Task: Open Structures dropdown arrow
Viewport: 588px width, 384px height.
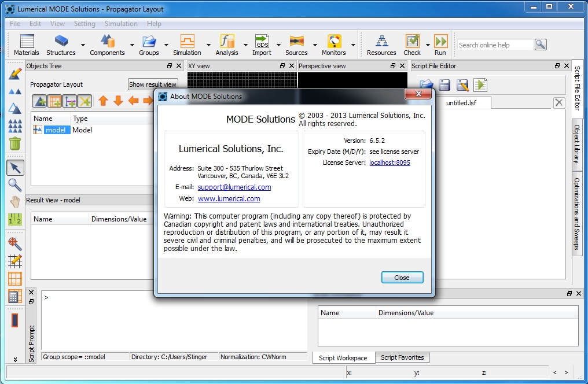Action: pos(83,45)
